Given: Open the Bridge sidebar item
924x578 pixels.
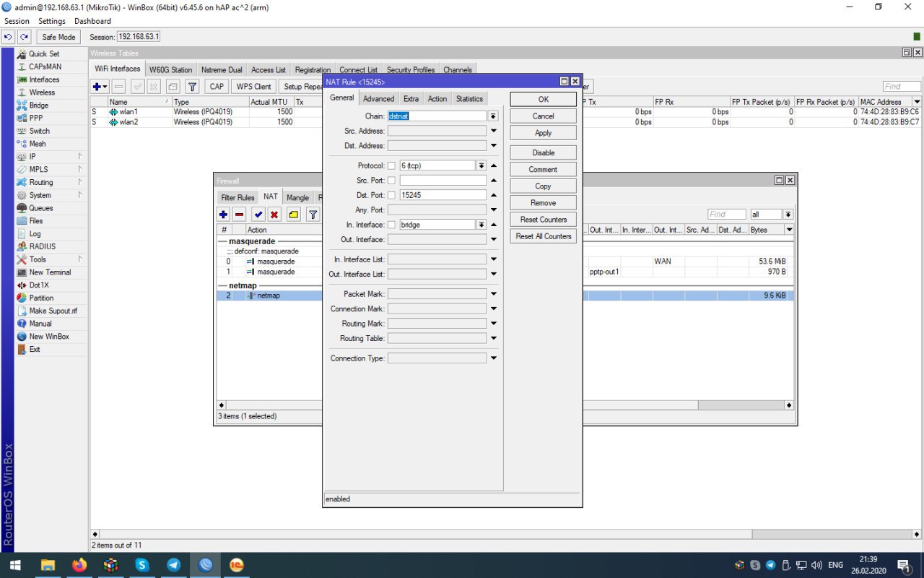Looking at the screenshot, I should (39, 105).
